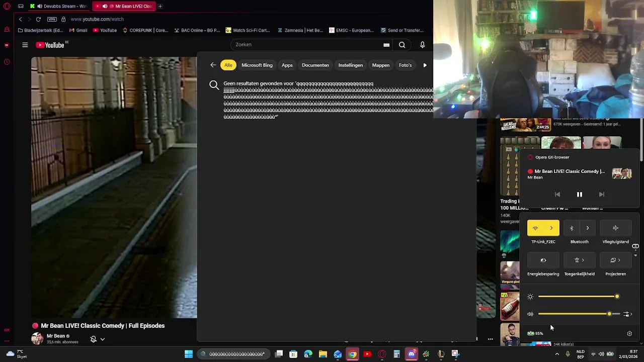Click the www.youtube.com/watch address field
This screenshot has height=362, width=644.
click(97, 19)
